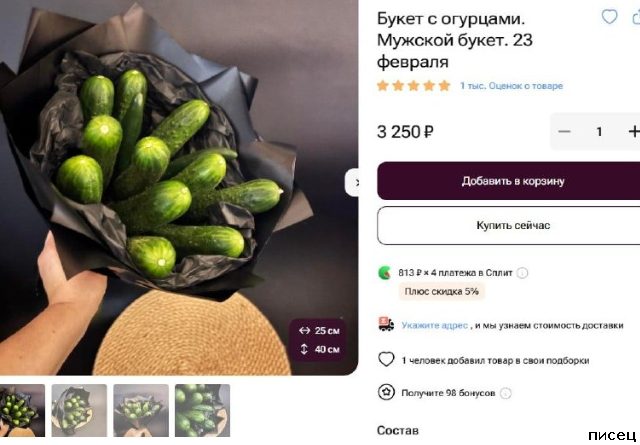640x445 pixels.
Task: Click the Укажите адрес link
Action: tap(434, 325)
